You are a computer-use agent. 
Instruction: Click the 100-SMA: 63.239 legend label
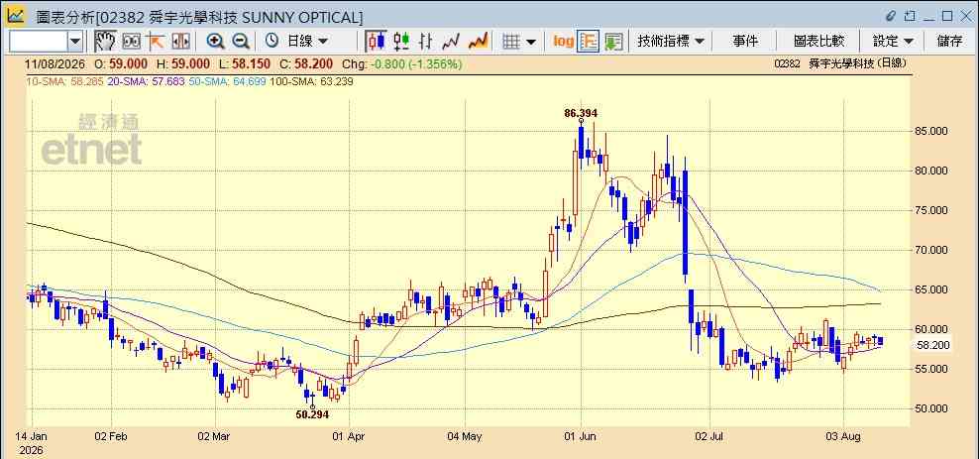(x=310, y=81)
